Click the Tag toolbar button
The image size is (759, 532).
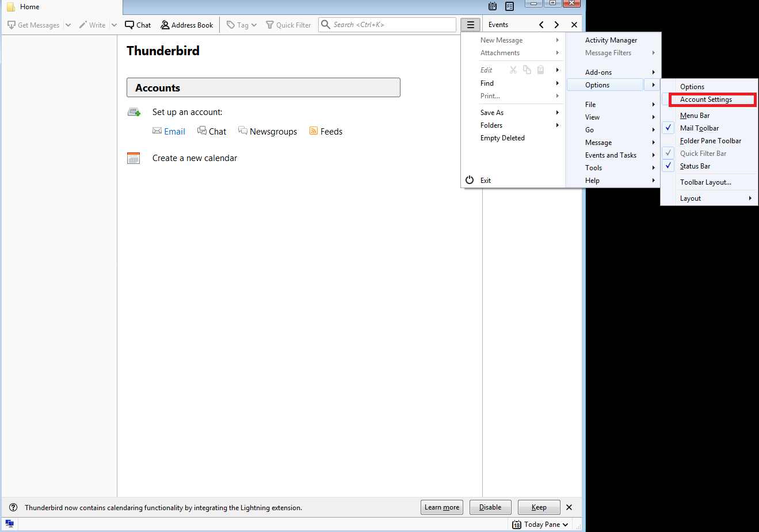click(x=242, y=25)
